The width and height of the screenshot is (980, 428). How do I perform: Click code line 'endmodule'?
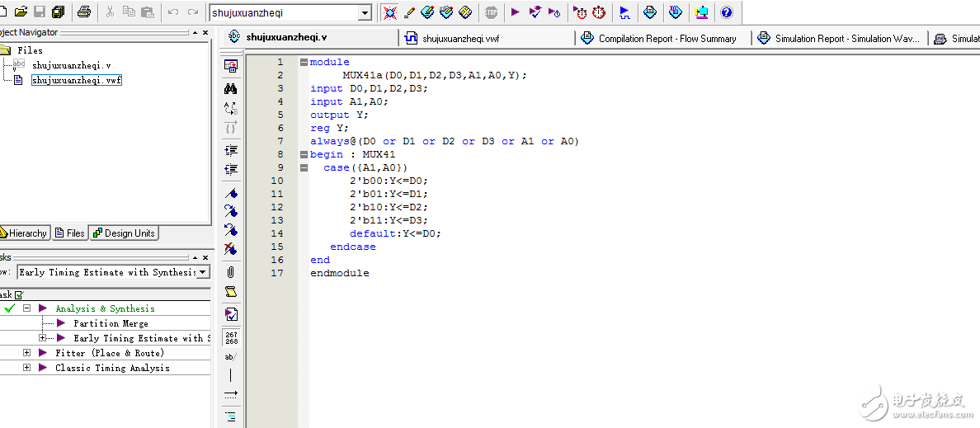coord(339,273)
